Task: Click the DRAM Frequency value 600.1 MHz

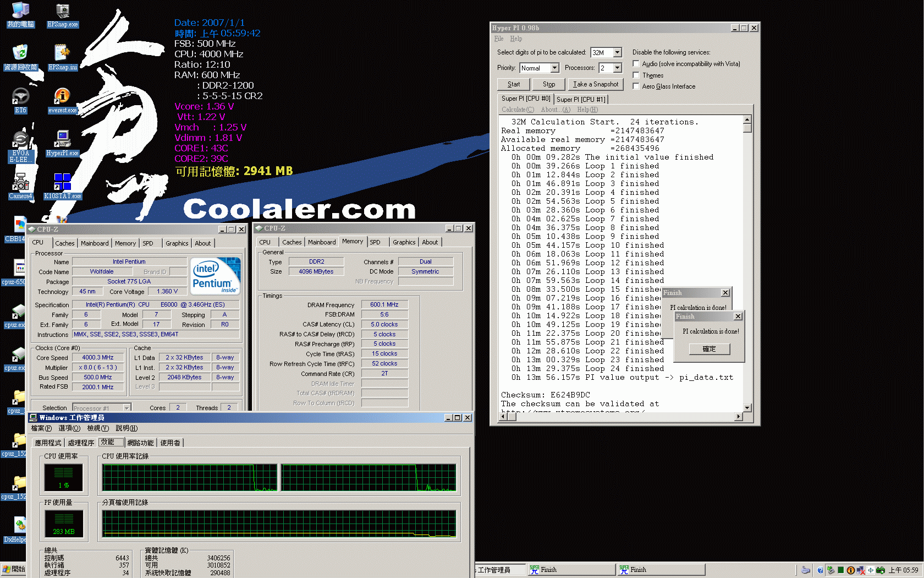Action: (384, 304)
